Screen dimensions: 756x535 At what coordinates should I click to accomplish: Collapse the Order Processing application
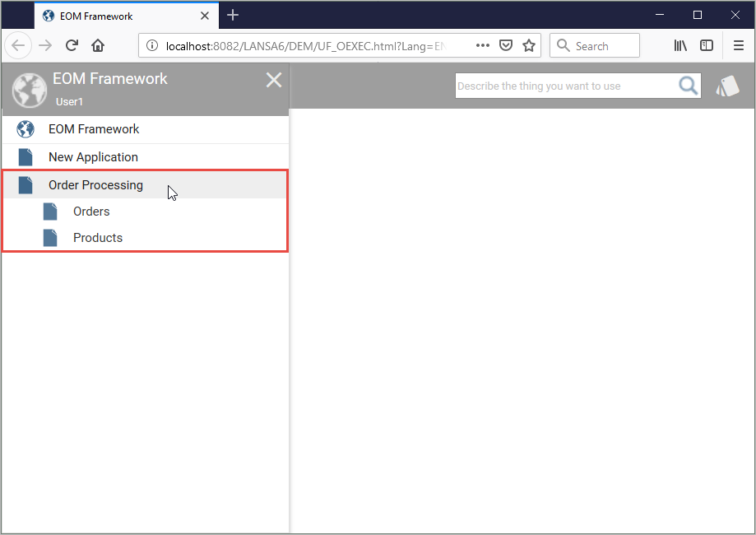[146, 185]
